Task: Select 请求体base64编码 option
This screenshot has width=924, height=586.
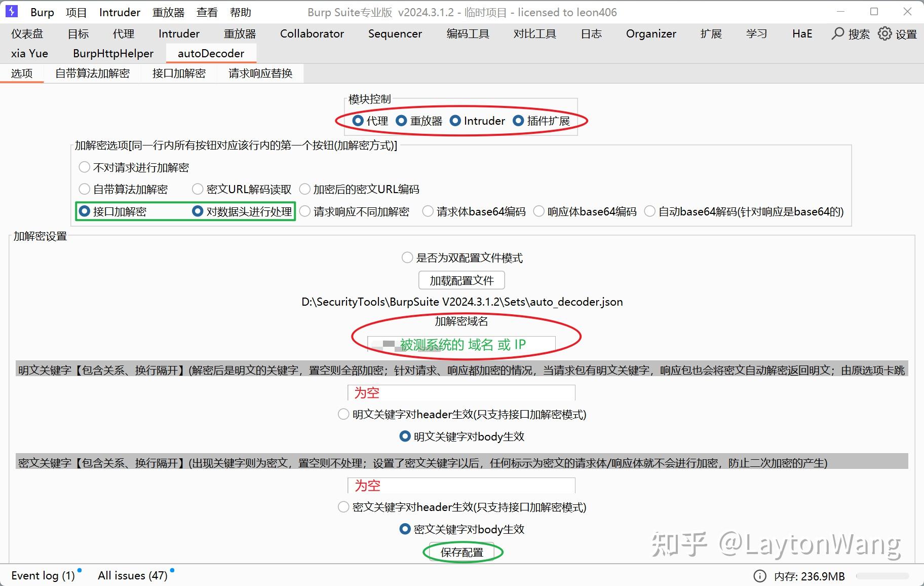Action: 428,211
